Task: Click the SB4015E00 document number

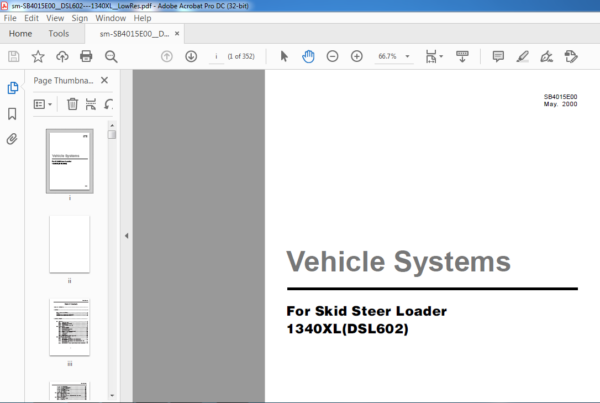Action: tap(561, 97)
